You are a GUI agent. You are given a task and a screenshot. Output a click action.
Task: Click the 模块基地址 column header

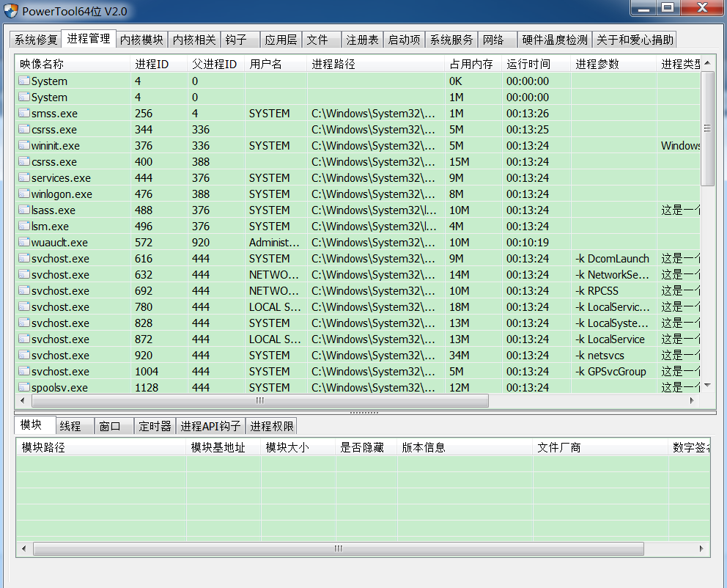[x=224, y=447]
